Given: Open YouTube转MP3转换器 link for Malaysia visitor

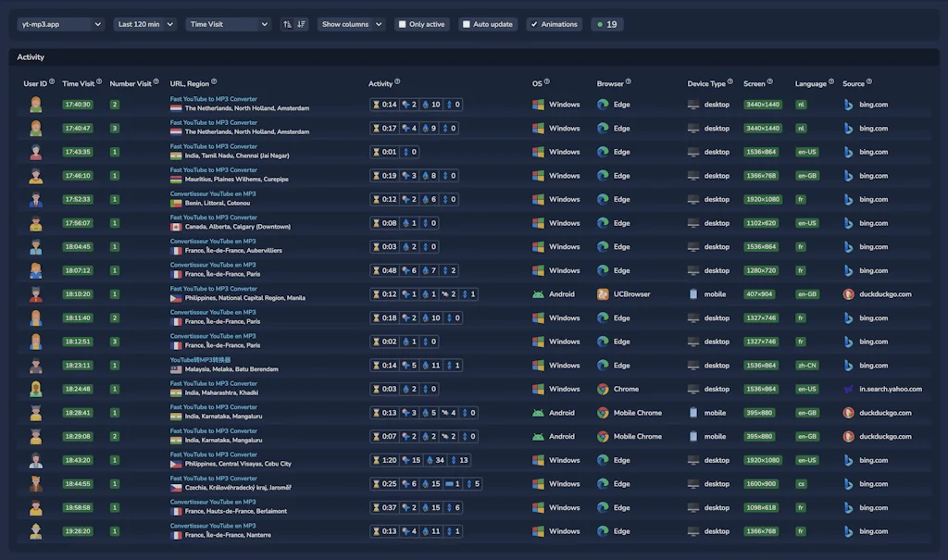Looking at the screenshot, I should [x=200, y=360].
